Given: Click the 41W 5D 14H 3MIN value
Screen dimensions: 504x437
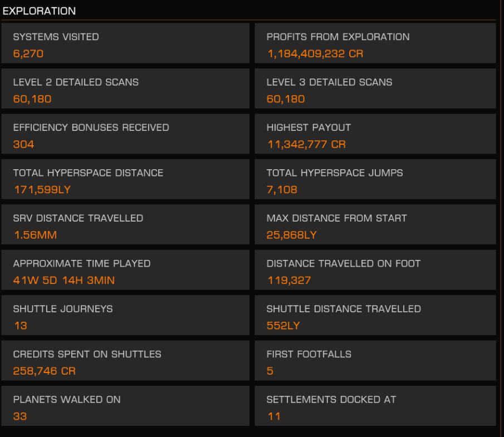Looking at the screenshot, I should coord(64,281).
